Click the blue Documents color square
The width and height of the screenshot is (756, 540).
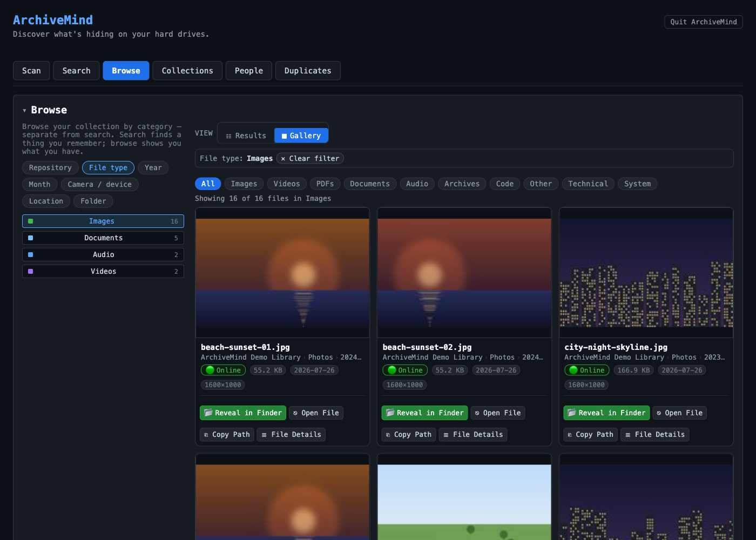pyautogui.click(x=31, y=238)
